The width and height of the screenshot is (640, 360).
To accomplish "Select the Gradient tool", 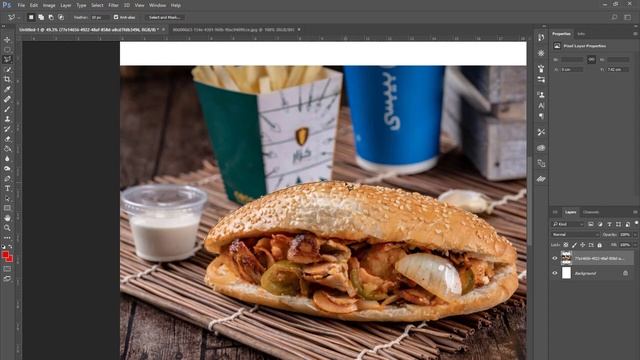I will (x=7, y=149).
